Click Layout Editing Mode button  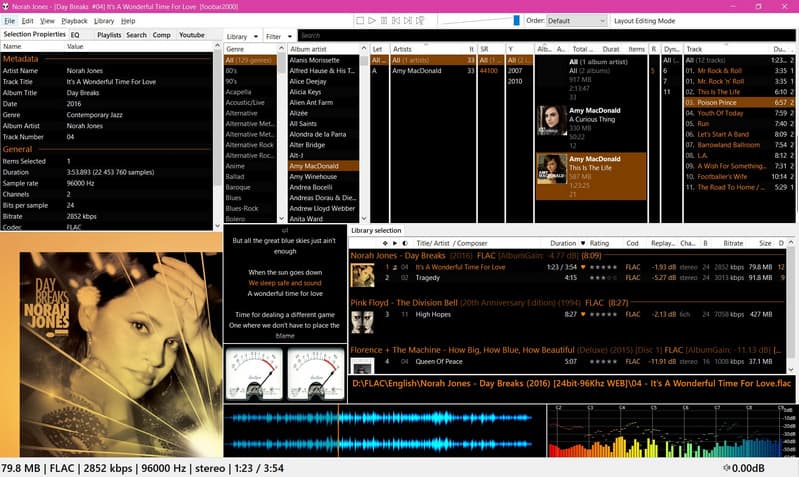pyautogui.click(x=658, y=20)
